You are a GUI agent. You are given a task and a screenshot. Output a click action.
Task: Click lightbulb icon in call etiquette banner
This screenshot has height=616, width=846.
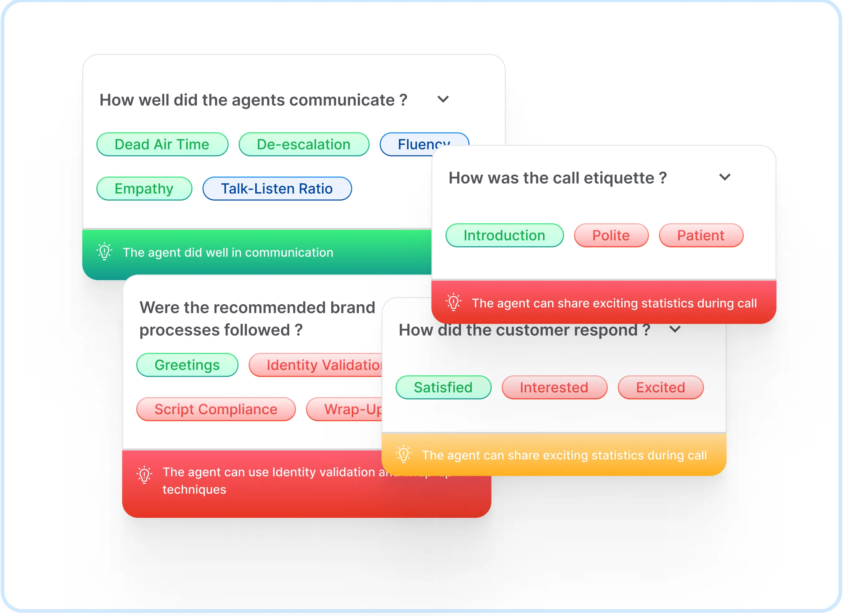click(x=454, y=303)
